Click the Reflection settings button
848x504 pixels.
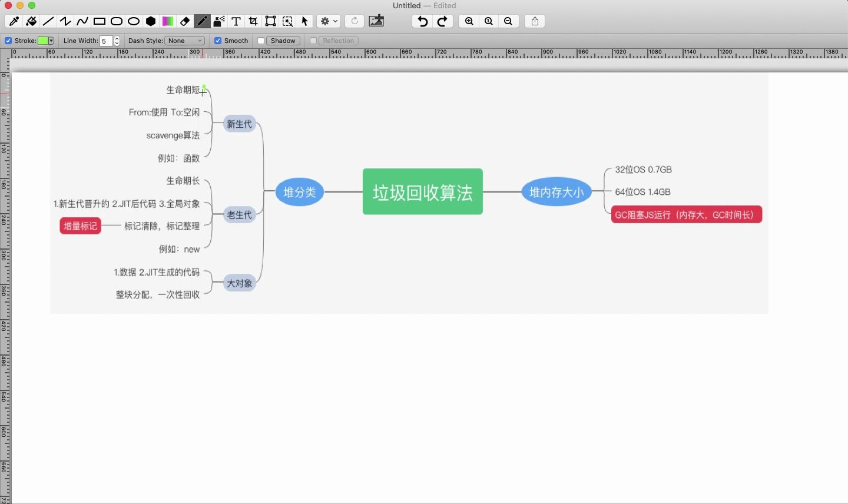click(x=339, y=41)
